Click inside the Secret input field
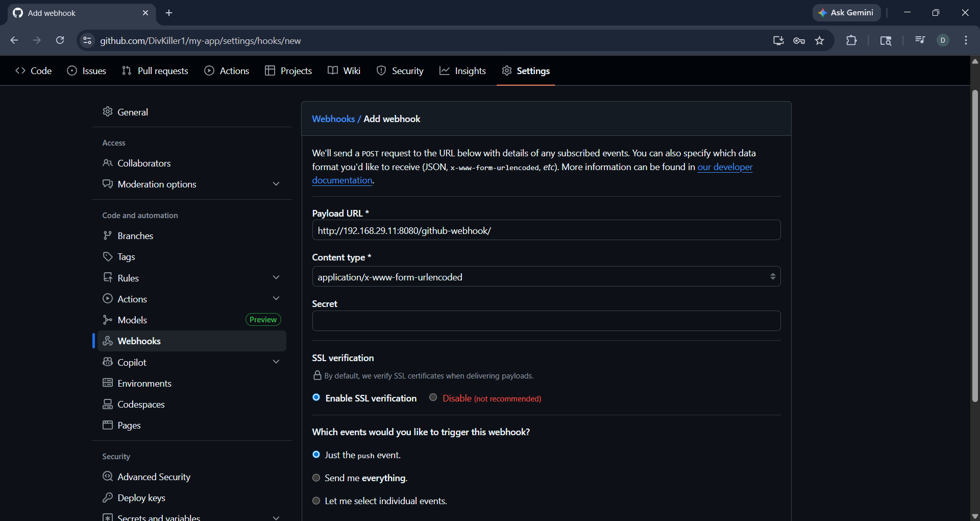The image size is (980, 521). (x=546, y=321)
